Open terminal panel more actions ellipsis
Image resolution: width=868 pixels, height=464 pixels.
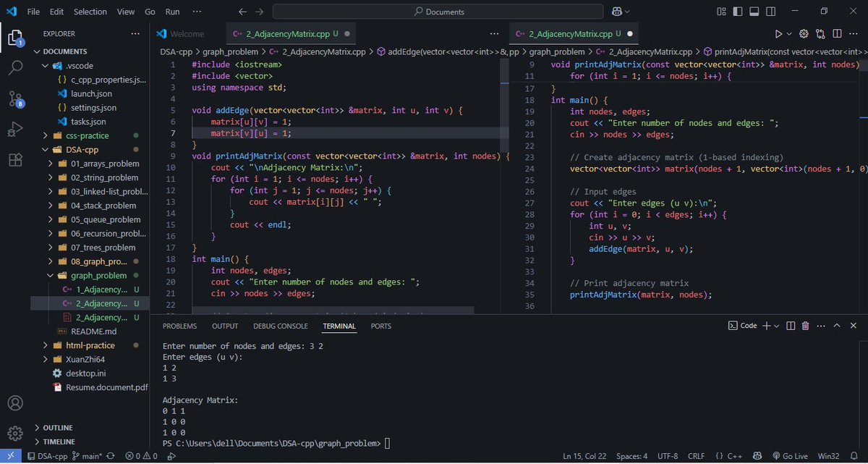click(x=822, y=326)
